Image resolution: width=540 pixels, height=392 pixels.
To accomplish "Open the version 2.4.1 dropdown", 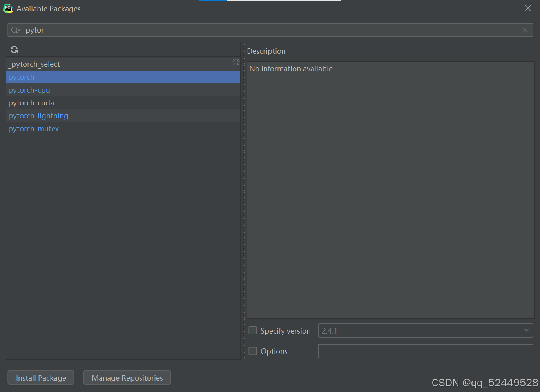I will click(x=425, y=330).
